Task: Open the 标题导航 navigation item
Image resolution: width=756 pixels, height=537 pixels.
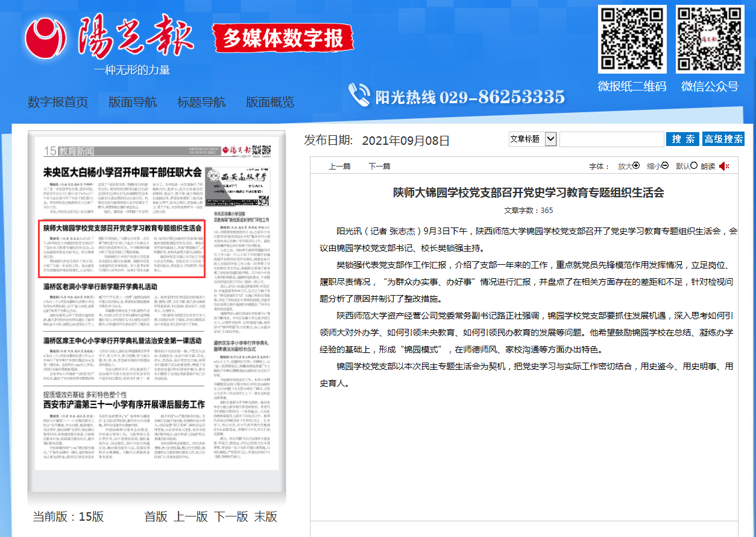Action: [x=201, y=102]
